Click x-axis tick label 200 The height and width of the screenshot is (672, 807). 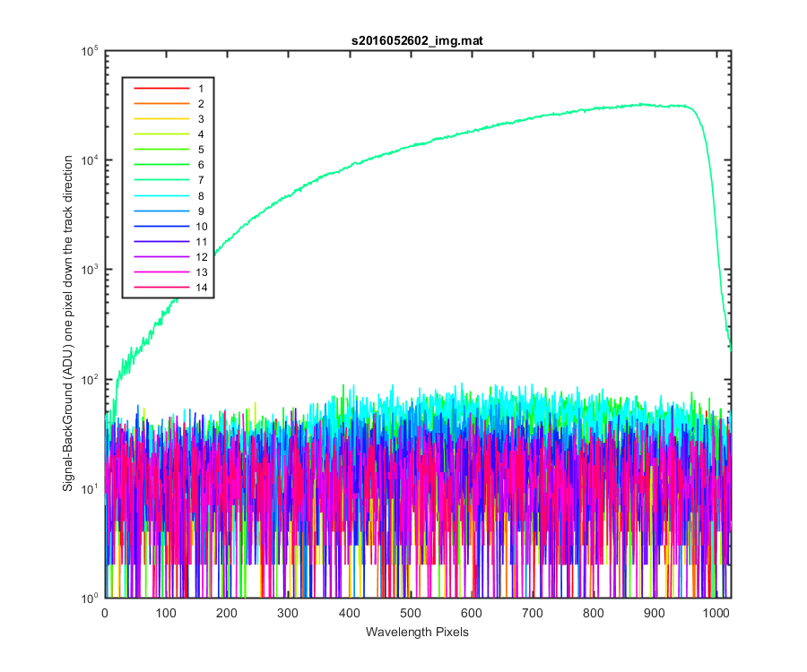[x=227, y=613]
